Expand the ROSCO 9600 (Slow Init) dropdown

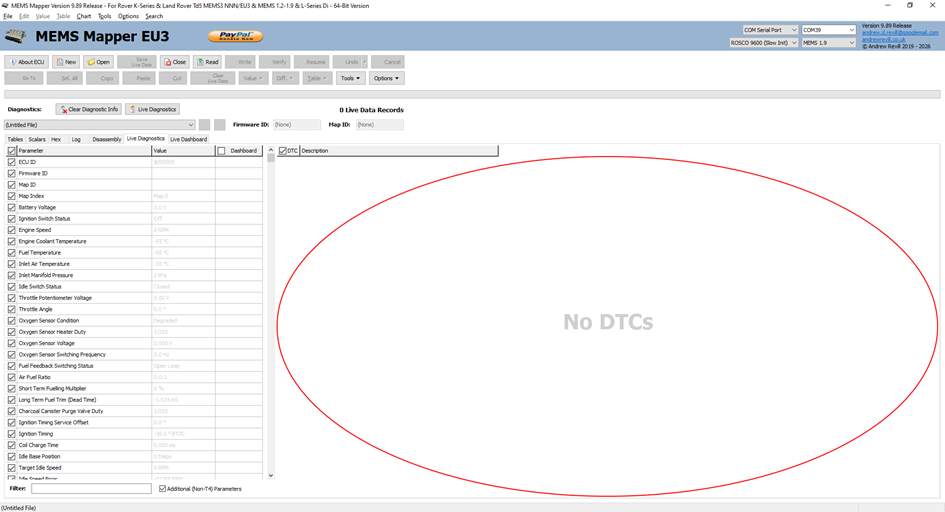coord(763,43)
